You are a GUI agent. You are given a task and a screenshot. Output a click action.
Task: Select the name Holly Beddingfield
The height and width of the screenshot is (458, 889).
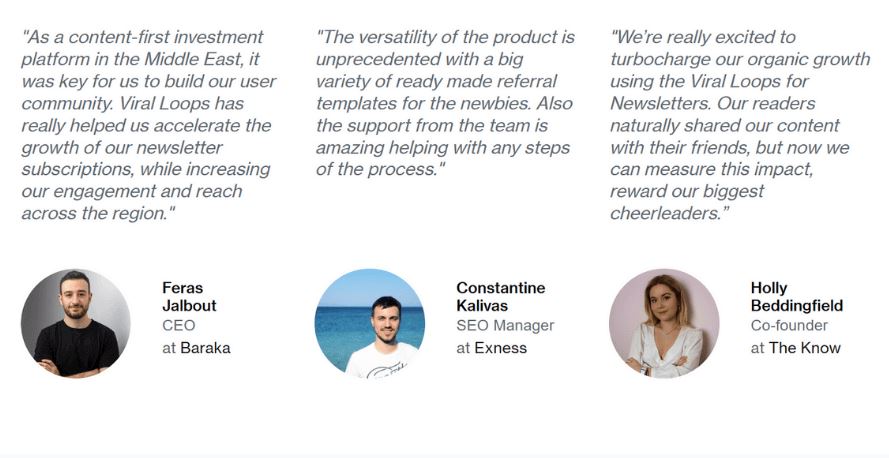tap(796, 297)
